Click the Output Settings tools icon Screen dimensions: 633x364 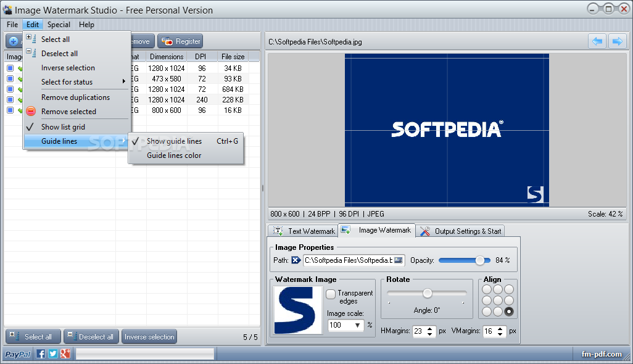point(424,231)
